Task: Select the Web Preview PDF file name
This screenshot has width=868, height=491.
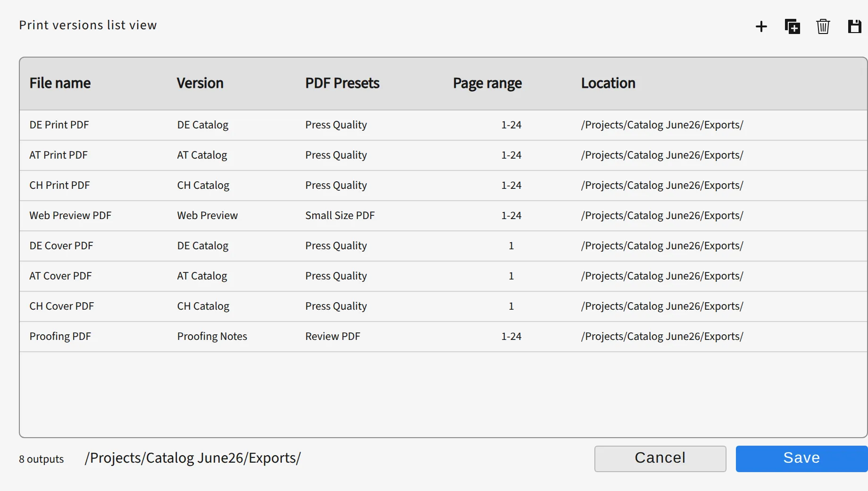Action: pos(70,216)
